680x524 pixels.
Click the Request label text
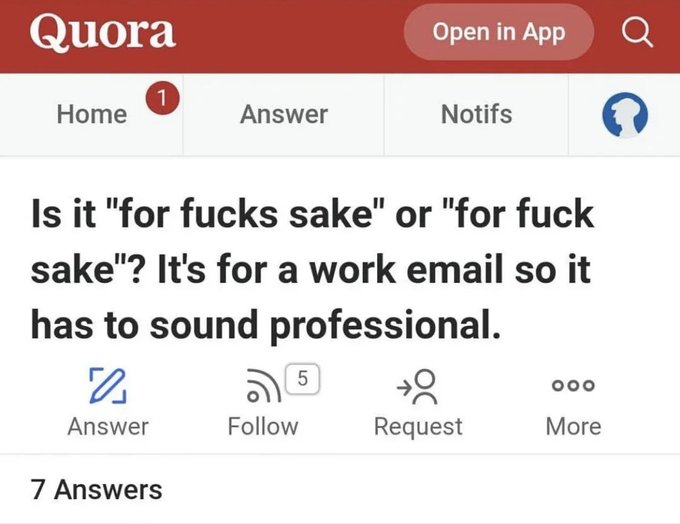tap(418, 426)
